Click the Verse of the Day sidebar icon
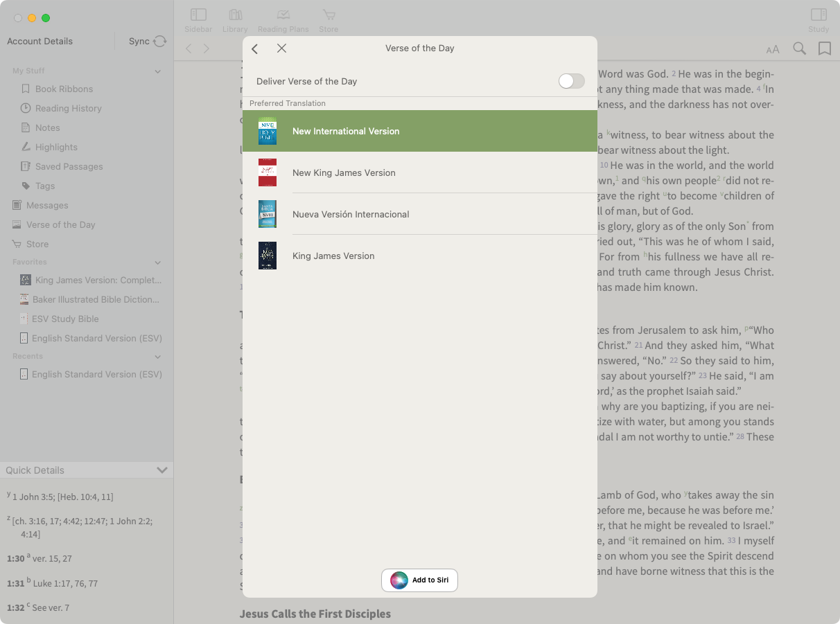The width and height of the screenshot is (840, 624). (x=17, y=224)
